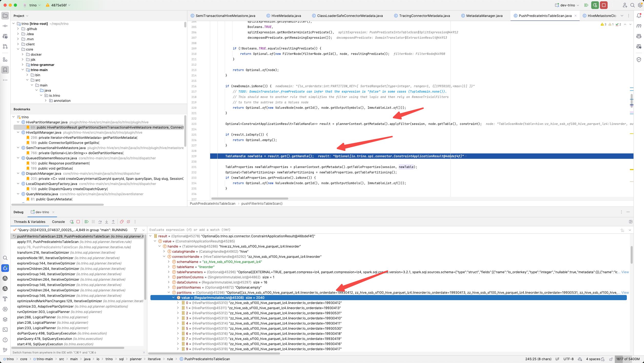
Task: Toggle Mute Breakpoints in debug toolbar
Action: (x=128, y=222)
